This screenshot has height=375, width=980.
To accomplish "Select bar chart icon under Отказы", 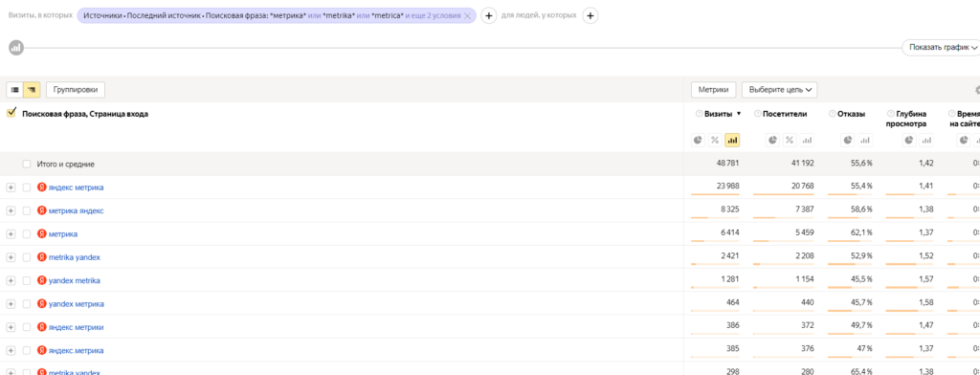I will (x=865, y=141).
